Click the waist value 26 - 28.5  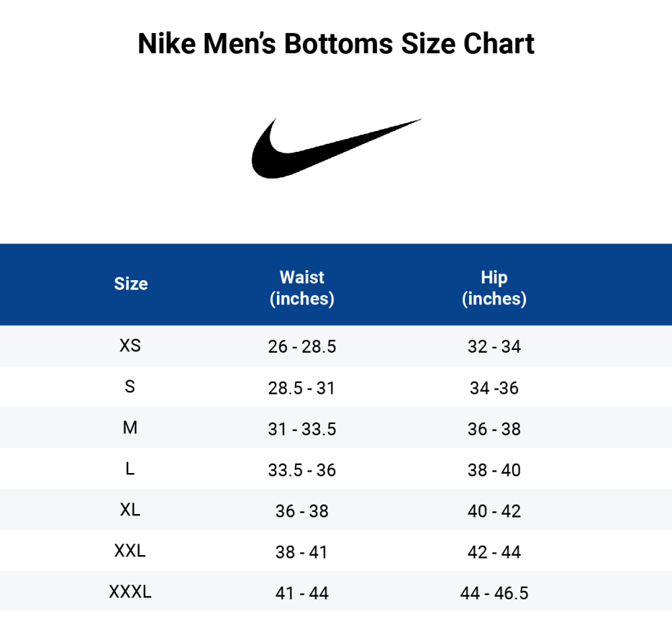coord(302,347)
